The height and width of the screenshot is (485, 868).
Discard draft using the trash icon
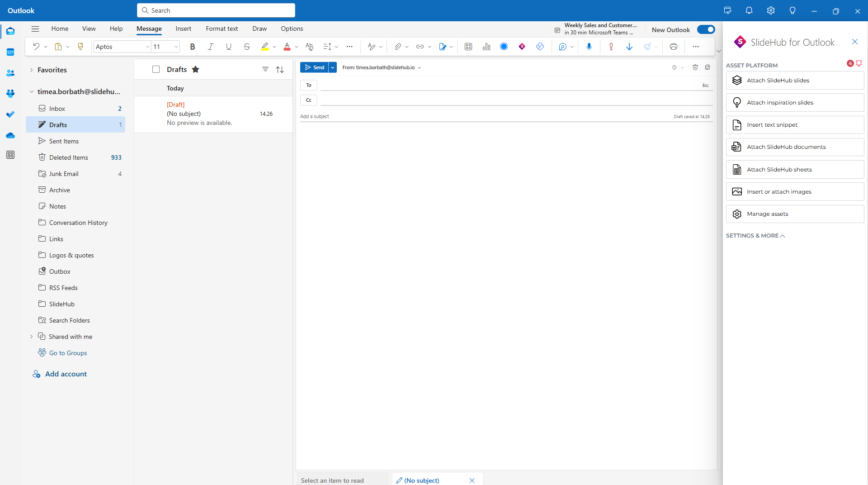(x=695, y=67)
